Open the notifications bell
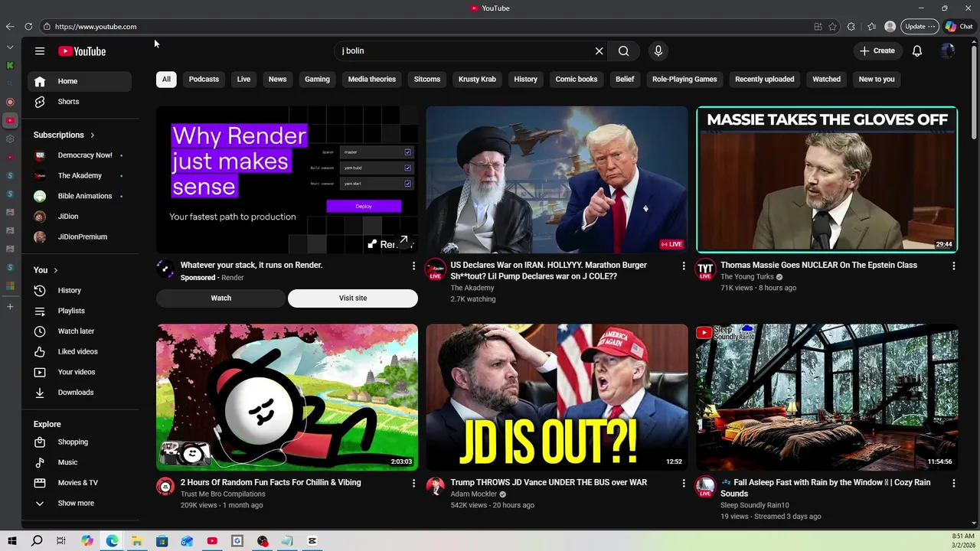 coord(916,51)
